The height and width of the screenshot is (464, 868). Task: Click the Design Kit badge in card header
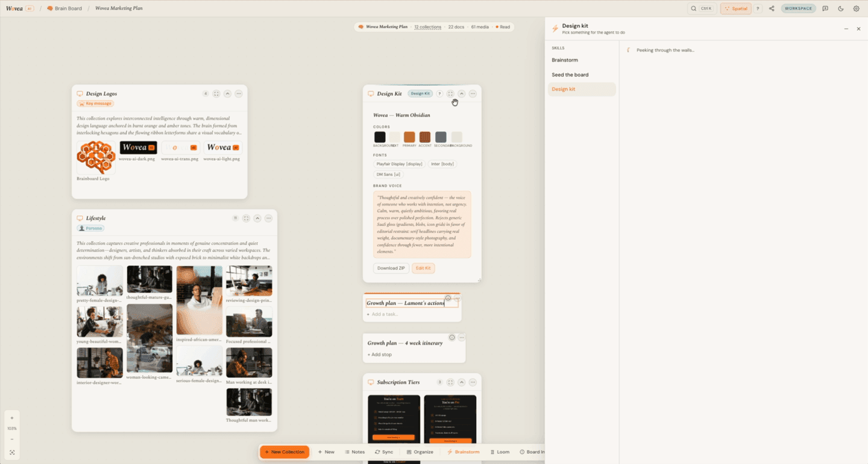pyautogui.click(x=420, y=94)
